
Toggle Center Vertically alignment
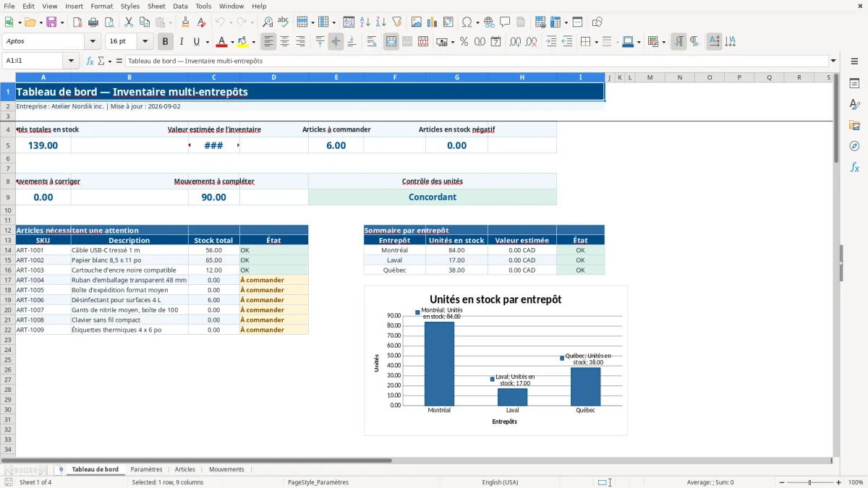click(336, 42)
